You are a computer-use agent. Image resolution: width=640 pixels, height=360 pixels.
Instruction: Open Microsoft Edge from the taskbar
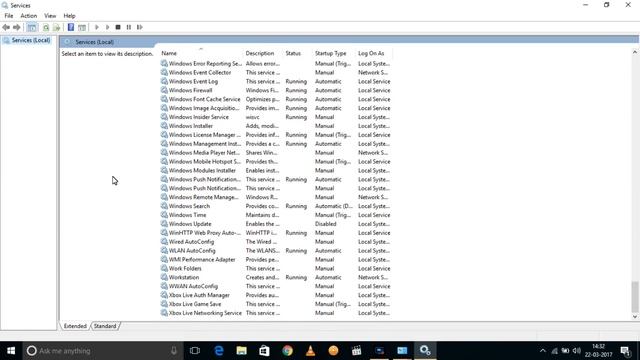tap(219, 351)
